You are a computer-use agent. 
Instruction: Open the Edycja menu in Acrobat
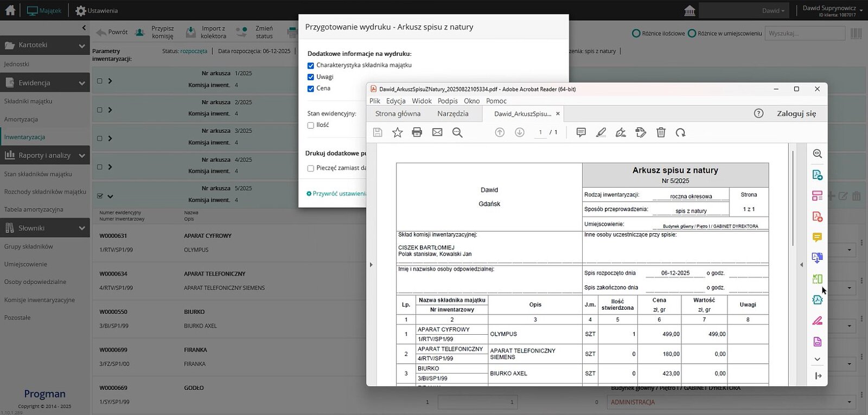click(x=395, y=101)
